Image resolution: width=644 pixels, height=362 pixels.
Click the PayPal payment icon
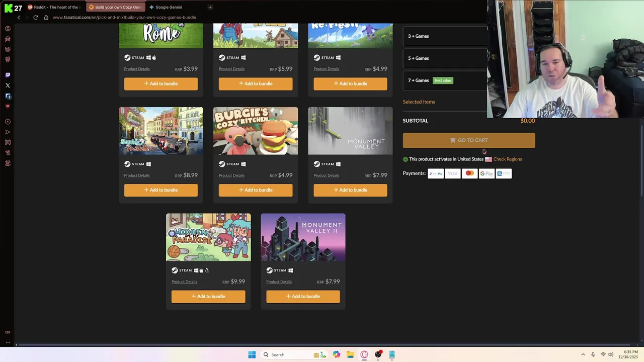[436, 173]
